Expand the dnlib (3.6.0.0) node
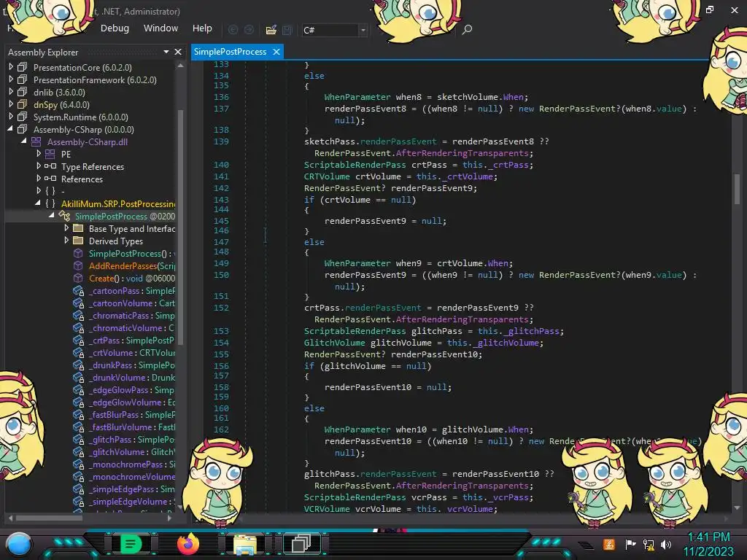The image size is (747, 560). 11,92
